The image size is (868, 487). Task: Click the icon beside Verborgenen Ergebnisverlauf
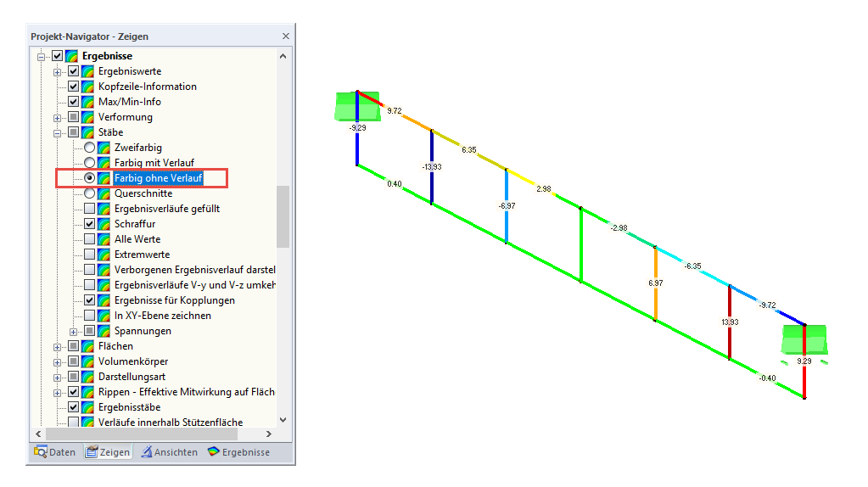(x=104, y=270)
